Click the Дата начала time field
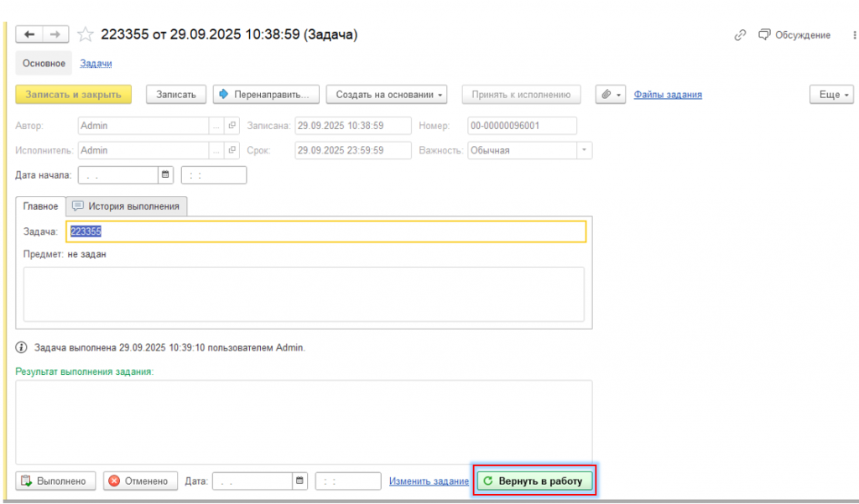Viewport: 859px width, 504px height. pos(214,175)
